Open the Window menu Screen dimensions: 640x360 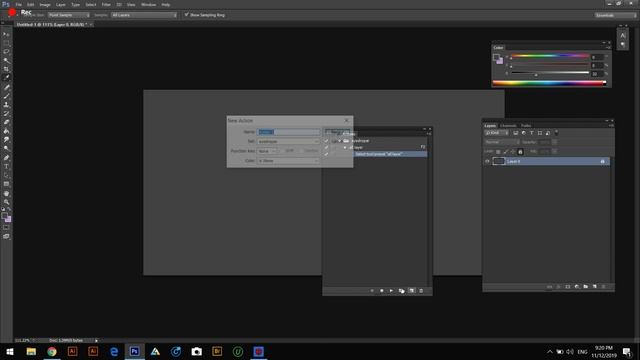tap(148, 4)
